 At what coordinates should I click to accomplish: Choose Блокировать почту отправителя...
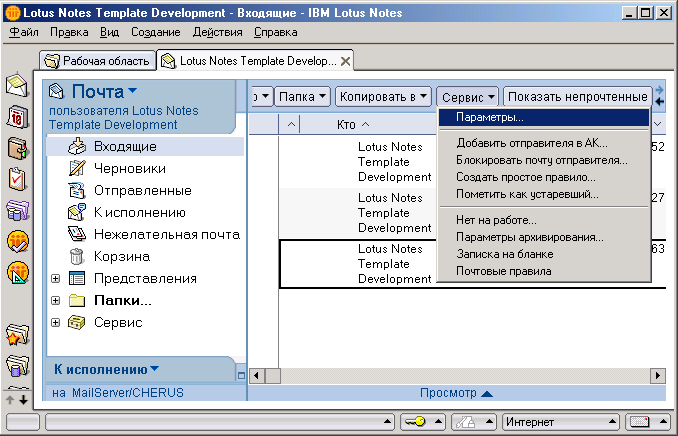[544, 160]
